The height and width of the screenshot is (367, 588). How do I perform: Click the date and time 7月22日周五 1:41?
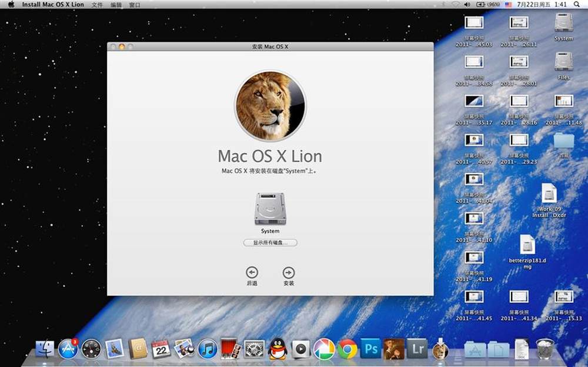[x=542, y=5]
